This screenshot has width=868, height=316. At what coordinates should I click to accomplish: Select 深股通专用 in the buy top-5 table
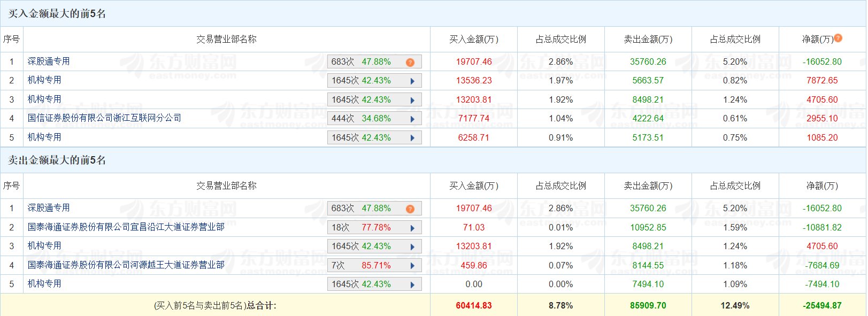point(49,61)
